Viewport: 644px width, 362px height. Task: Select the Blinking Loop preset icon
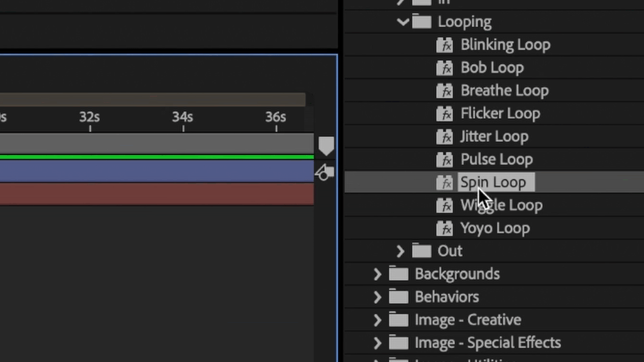point(445,45)
